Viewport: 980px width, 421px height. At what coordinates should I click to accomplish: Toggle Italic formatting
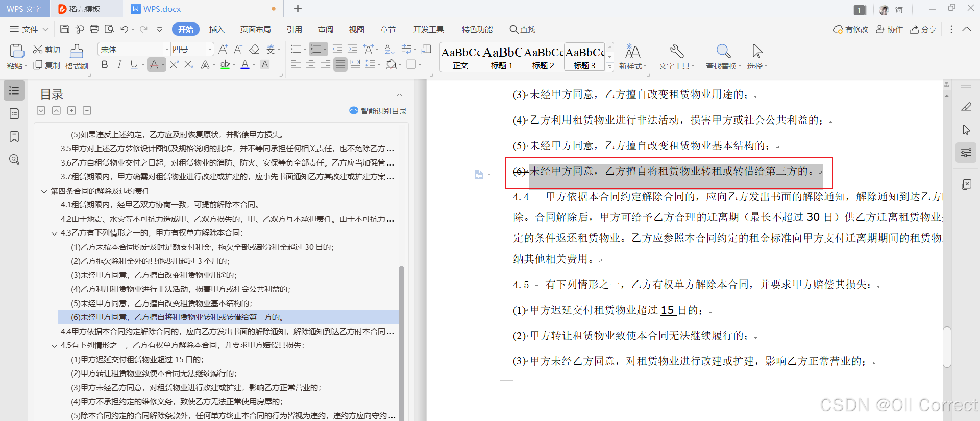click(x=119, y=64)
